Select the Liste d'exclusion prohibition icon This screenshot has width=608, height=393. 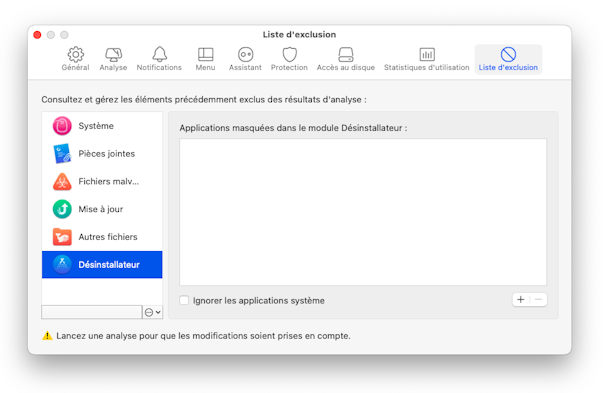[508, 54]
